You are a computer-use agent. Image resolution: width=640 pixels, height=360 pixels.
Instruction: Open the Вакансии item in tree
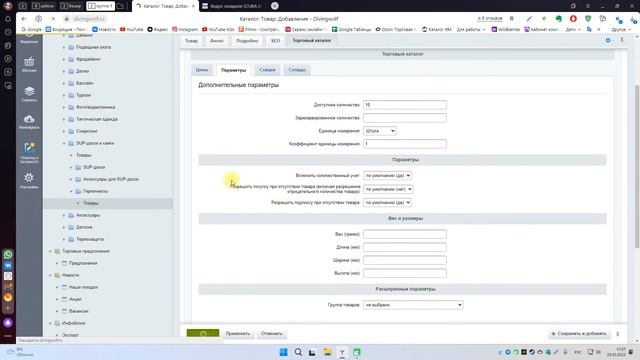pos(78,311)
